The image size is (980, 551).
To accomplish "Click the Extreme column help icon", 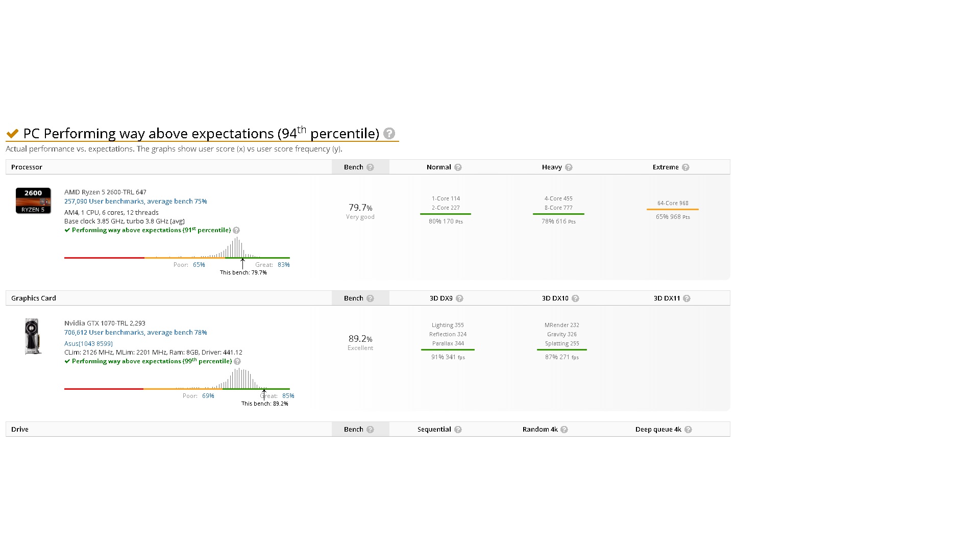I will [685, 167].
